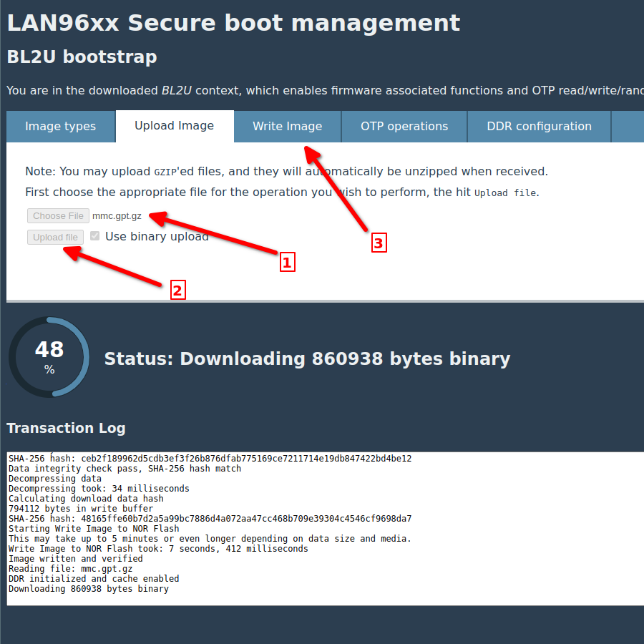Image resolution: width=644 pixels, height=644 pixels.
Task: Click the "Image written and verified" log line
Action: 75,559
